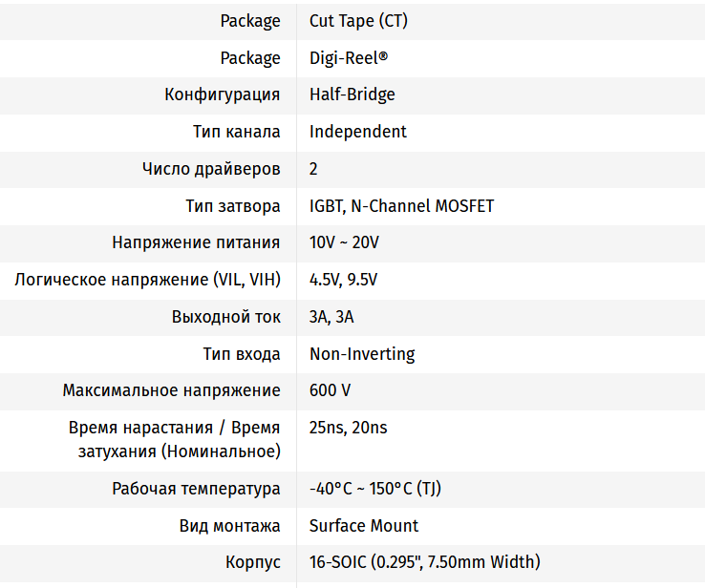The image size is (705, 588).
Task: Select the "Тип затвора" label
Action: click(233, 206)
